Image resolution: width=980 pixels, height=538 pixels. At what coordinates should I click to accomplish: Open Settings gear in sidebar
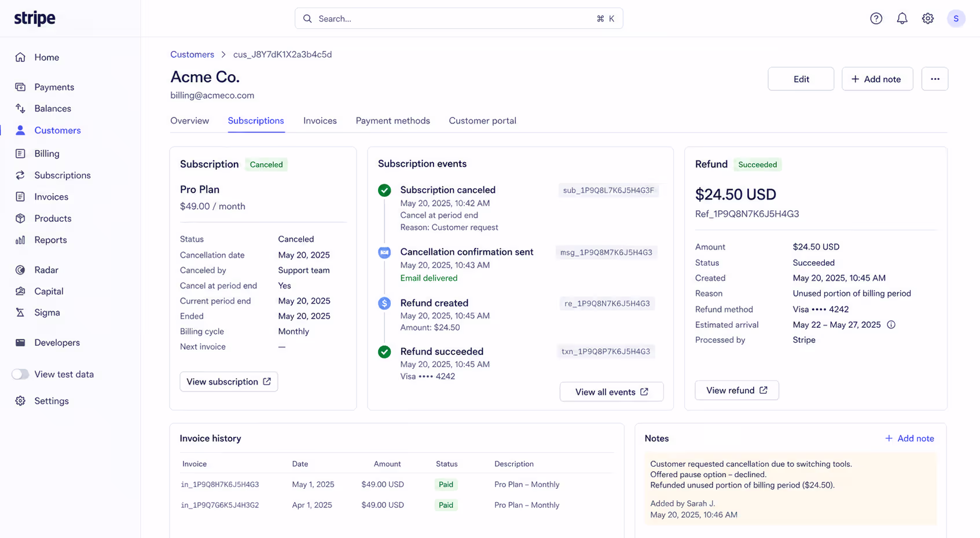click(x=20, y=401)
